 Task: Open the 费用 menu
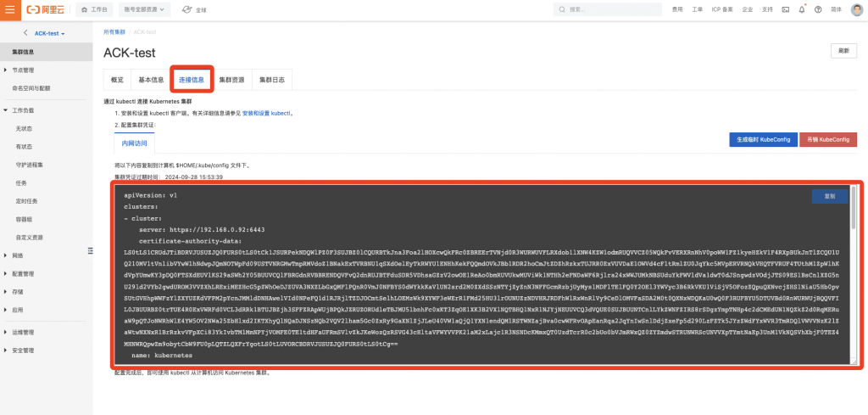tap(677, 9)
